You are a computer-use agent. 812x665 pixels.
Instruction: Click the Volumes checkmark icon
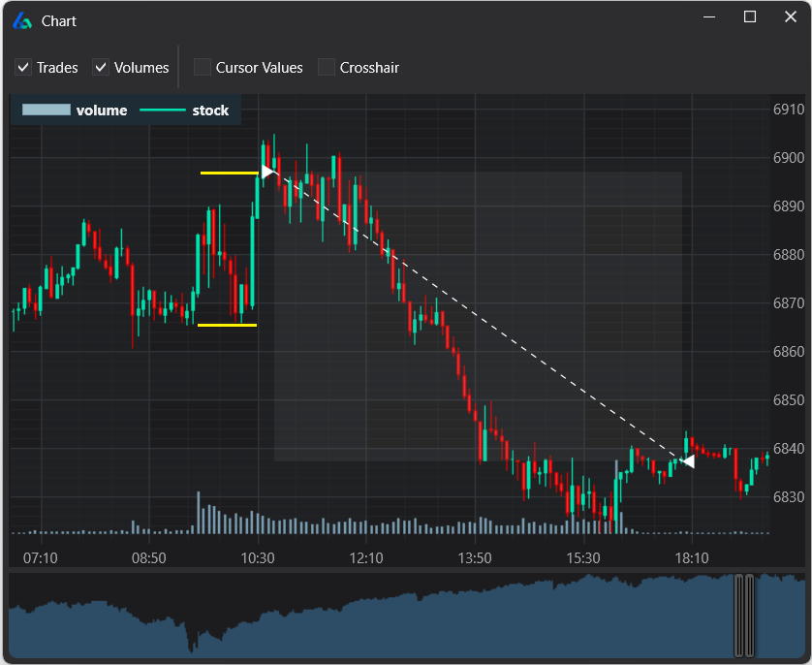[x=100, y=67]
